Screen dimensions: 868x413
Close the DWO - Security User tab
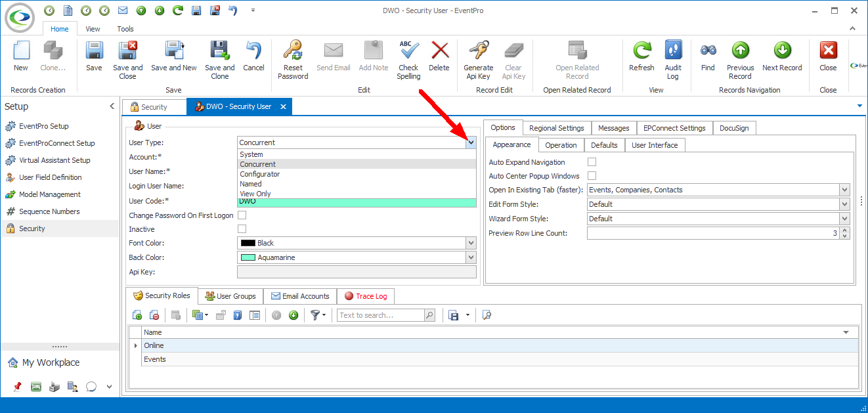tap(284, 106)
